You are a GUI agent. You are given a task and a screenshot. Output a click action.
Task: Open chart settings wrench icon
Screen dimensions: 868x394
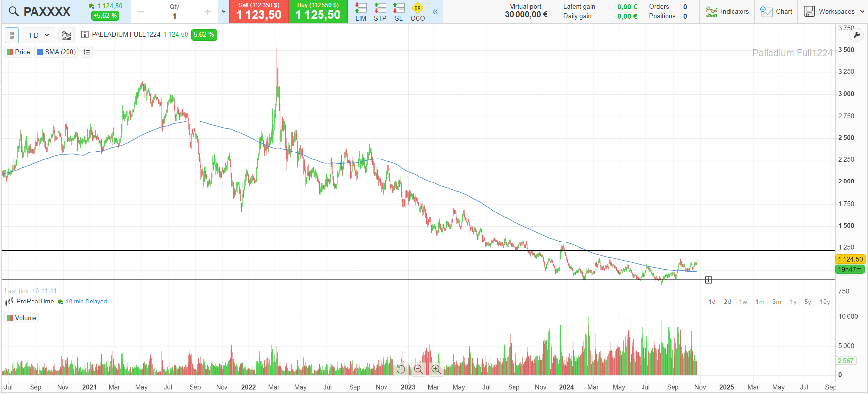857,35
